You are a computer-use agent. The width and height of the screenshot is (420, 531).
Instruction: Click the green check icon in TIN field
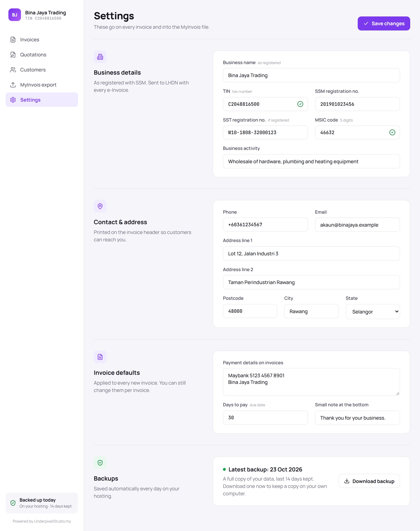click(300, 104)
